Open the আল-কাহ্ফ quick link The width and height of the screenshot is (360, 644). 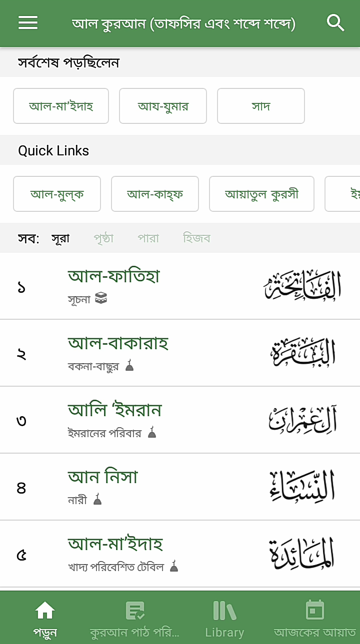coord(155,194)
